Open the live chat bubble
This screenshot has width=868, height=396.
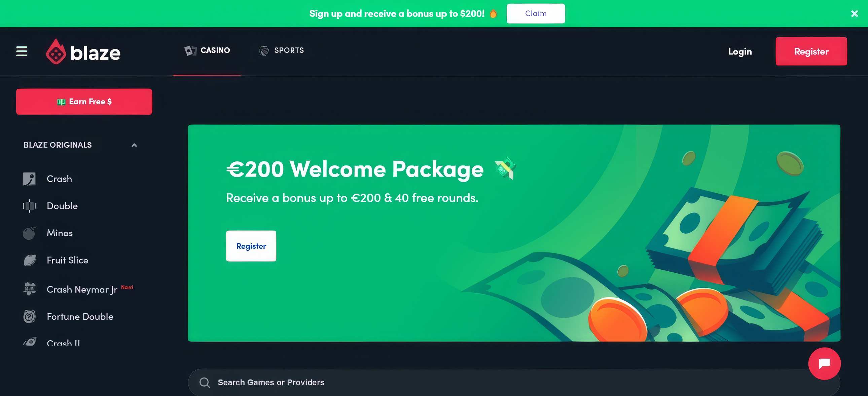point(824,363)
